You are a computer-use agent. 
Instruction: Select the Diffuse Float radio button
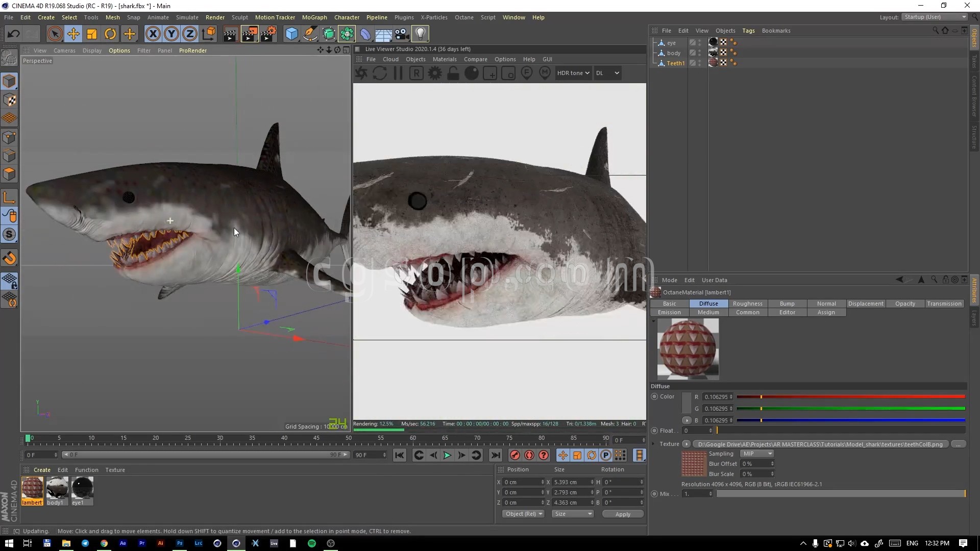tap(654, 431)
